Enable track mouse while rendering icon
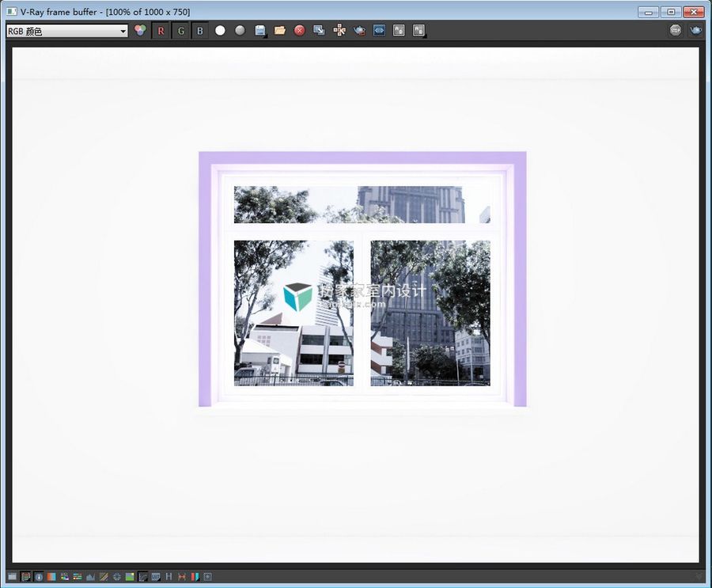This screenshot has height=588, width=712. click(339, 30)
